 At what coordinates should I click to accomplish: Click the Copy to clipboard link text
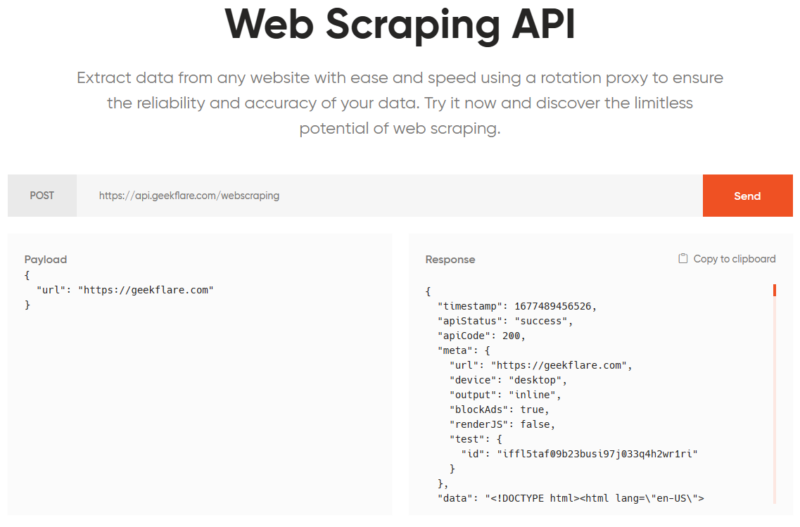(734, 259)
